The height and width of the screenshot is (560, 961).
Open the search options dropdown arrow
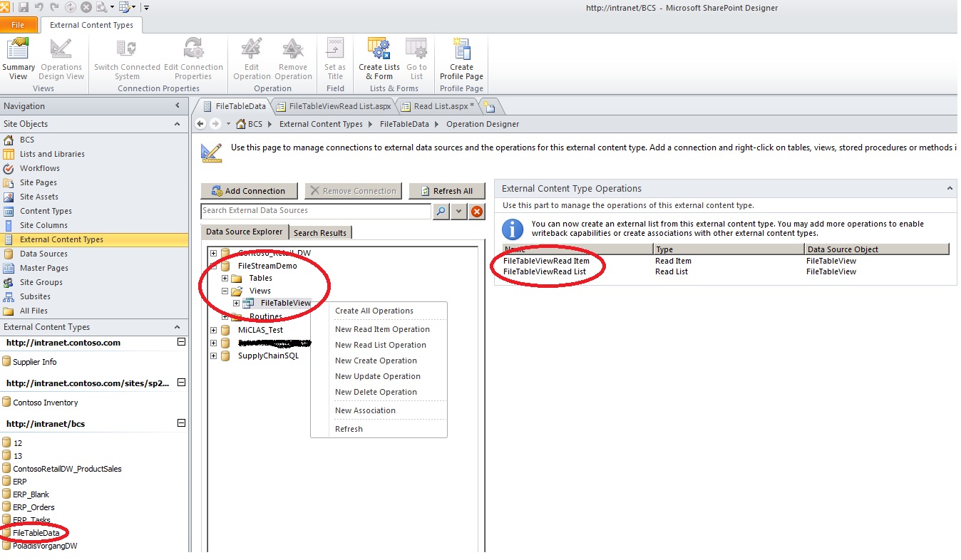pos(459,212)
